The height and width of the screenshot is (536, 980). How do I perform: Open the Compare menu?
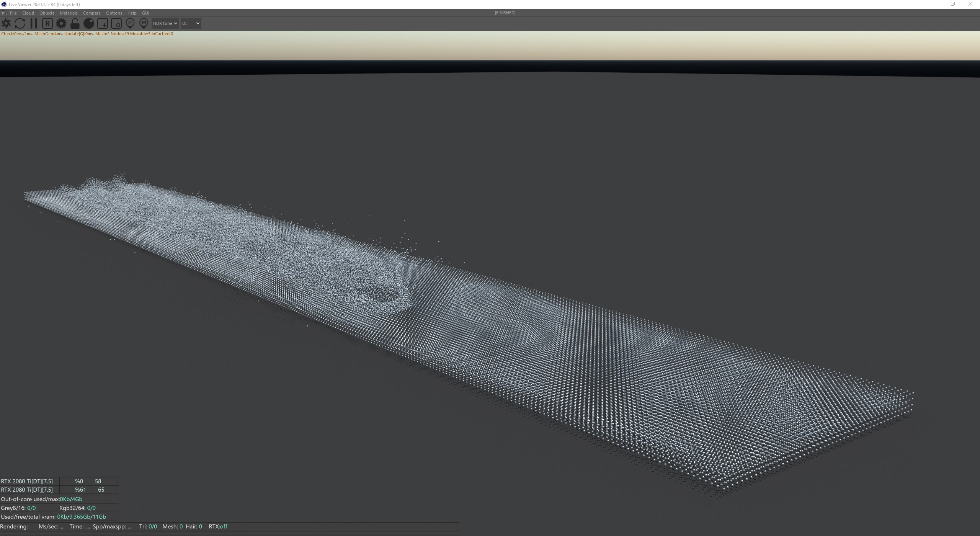tap(91, 13)
